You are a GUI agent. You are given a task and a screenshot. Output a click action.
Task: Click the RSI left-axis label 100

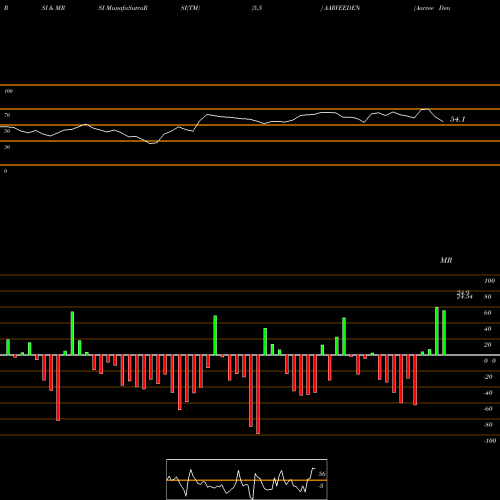8,91
